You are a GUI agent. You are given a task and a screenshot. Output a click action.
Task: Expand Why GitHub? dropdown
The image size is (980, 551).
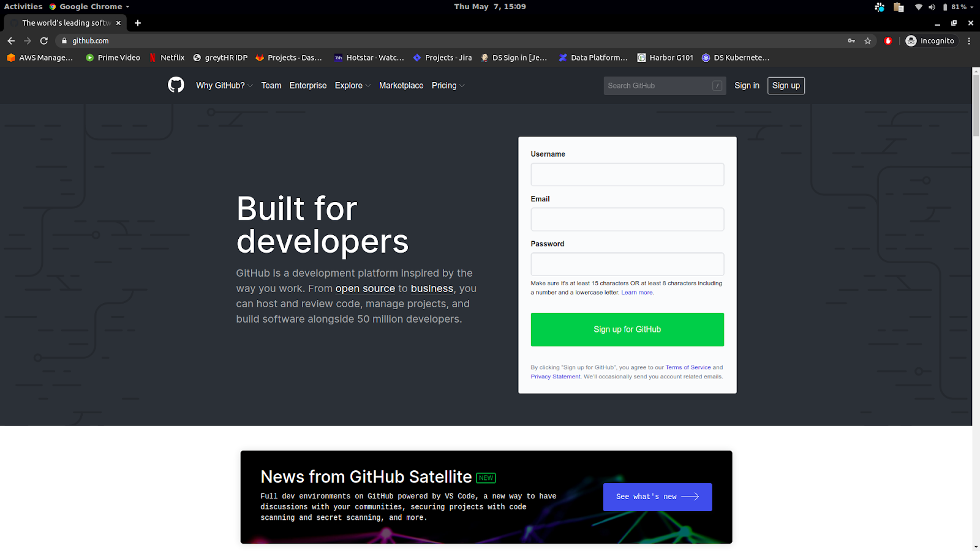point(224,86)
